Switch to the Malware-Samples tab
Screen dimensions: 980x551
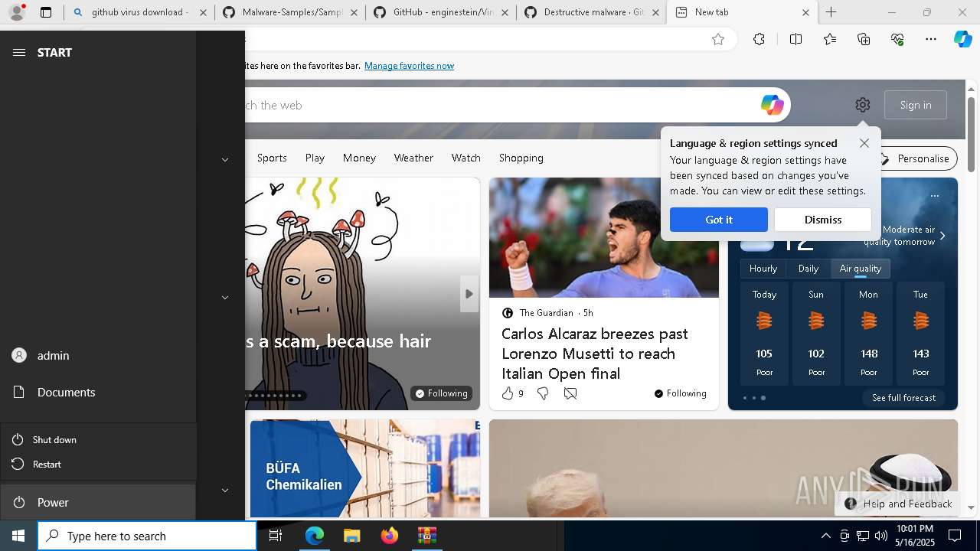[x=290, y=12]
